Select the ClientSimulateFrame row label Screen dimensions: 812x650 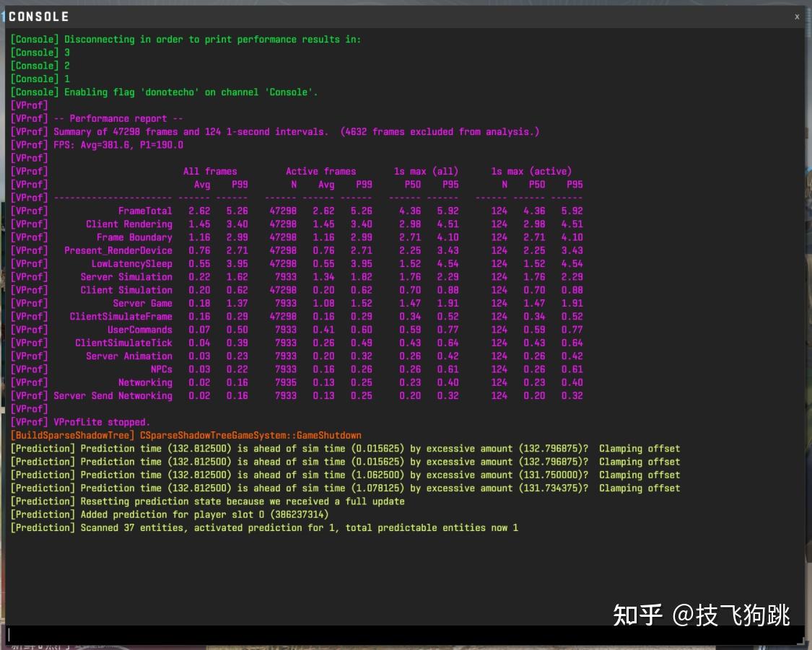pyautogui.click(x=121, y=316)
